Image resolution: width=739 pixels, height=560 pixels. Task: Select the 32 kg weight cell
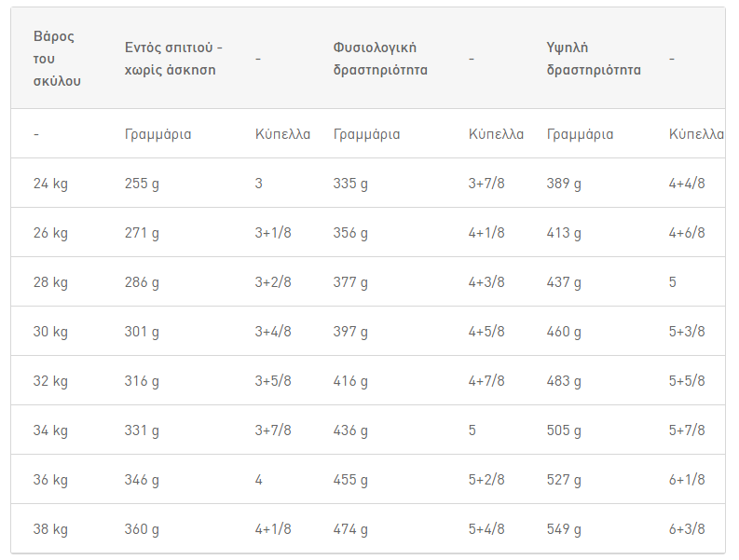(x=50, y=381)
